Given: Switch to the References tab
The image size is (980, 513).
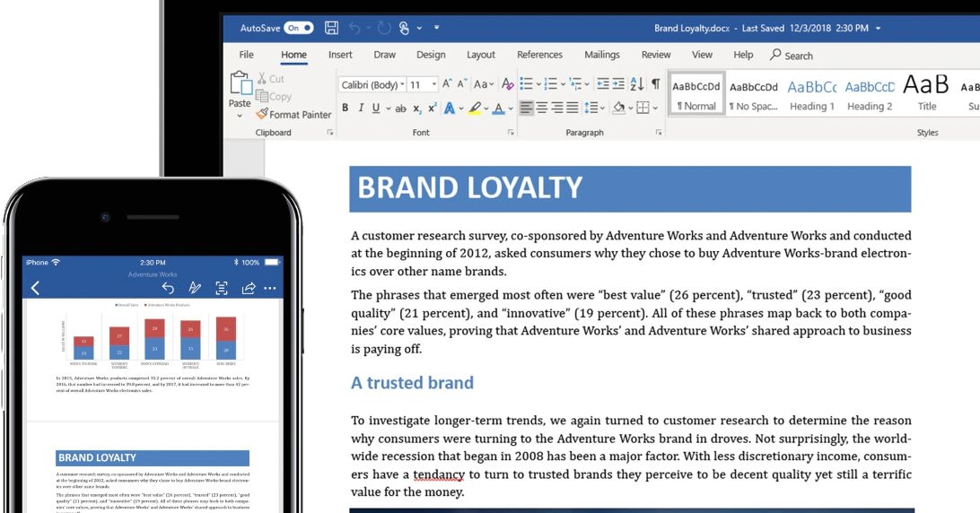Looking at the screenshot, I should pos(539,55).
